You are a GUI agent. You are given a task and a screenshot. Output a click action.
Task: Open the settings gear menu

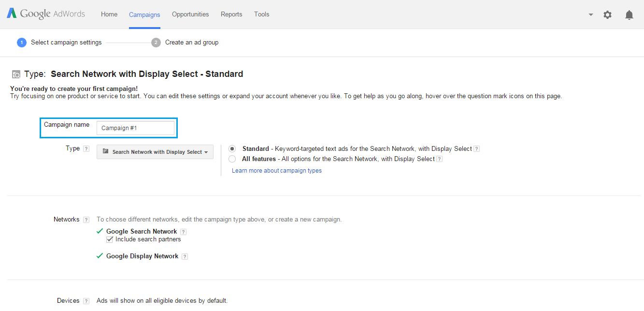[607, 15]
